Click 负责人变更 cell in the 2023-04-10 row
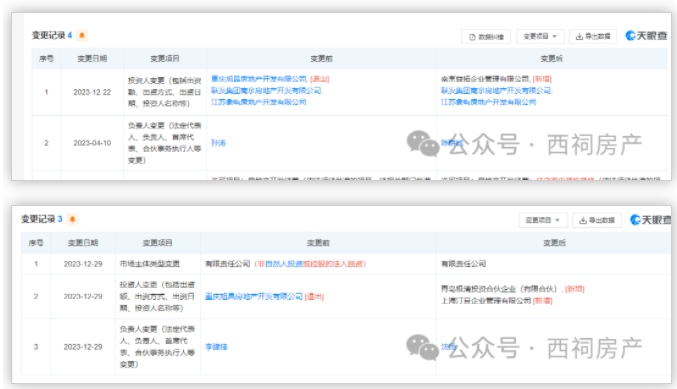 (x=165, y=143)
